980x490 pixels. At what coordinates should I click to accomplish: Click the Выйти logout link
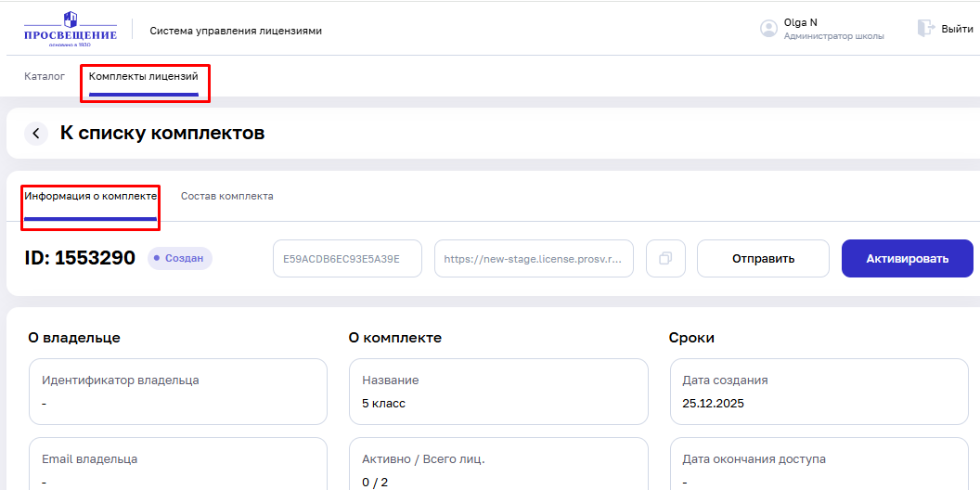957,29
